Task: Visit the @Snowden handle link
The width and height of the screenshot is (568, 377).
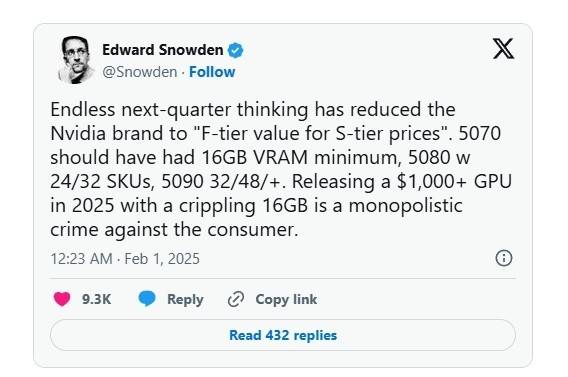Action: tap(139, 72)
